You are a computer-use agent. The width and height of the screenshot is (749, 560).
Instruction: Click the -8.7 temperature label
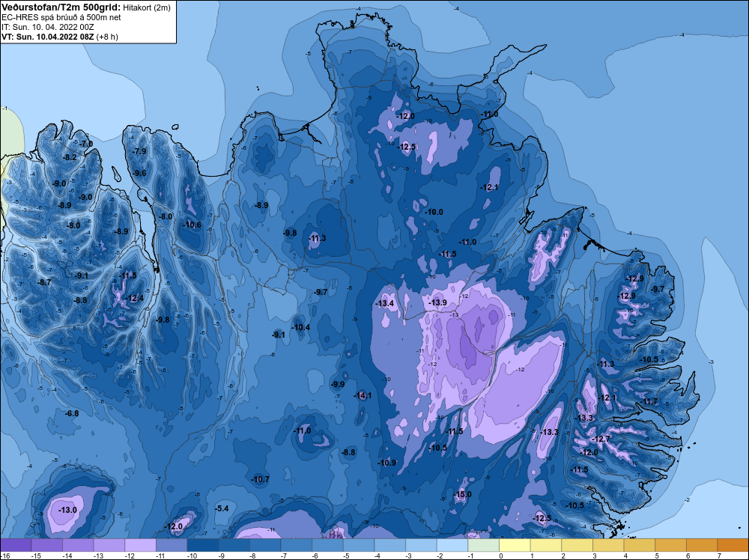tap(44, 283)
